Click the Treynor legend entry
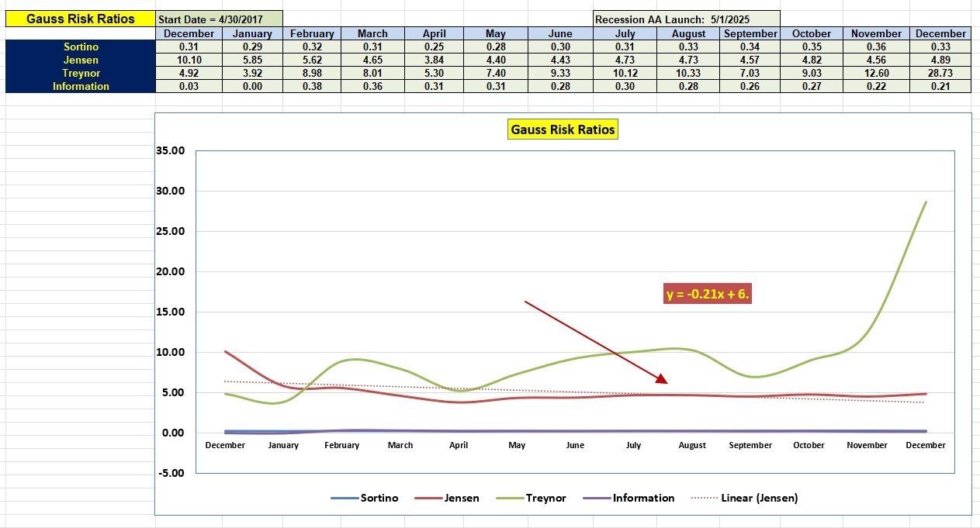Screen dimensions: 980x528 coord(545,498)
